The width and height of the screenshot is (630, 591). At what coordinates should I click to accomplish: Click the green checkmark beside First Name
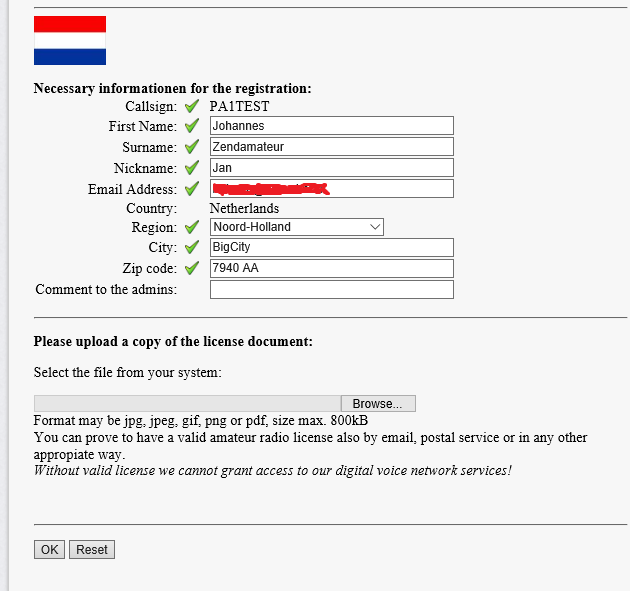click(192, 126)
